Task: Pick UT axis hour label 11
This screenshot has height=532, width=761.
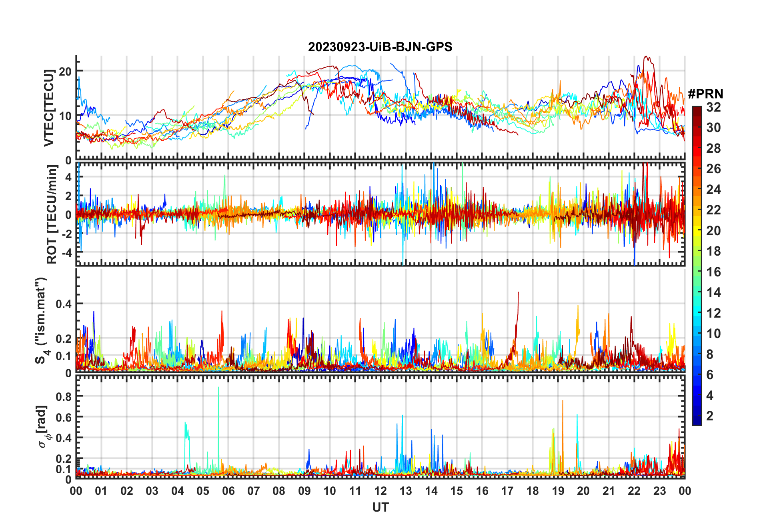Action: click(355, 491)
